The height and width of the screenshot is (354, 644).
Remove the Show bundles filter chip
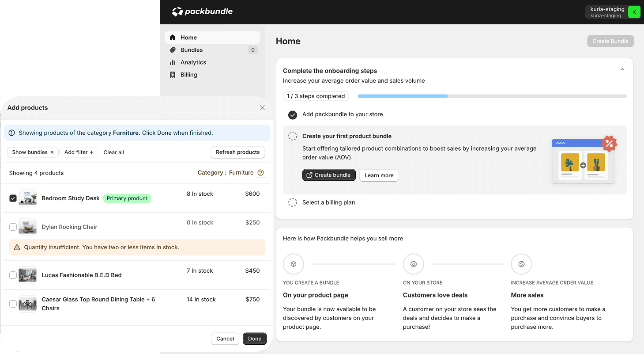point(52,152)
